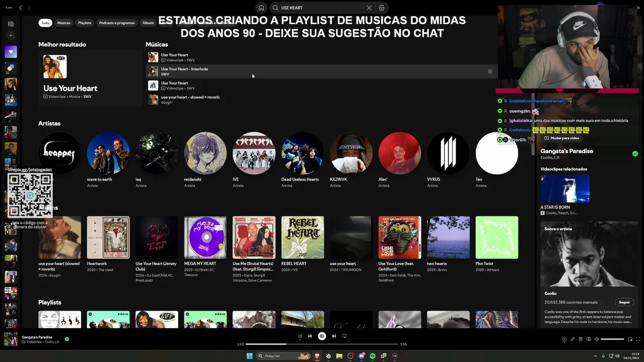Click Mudar para vídeo button

(561, 138)
